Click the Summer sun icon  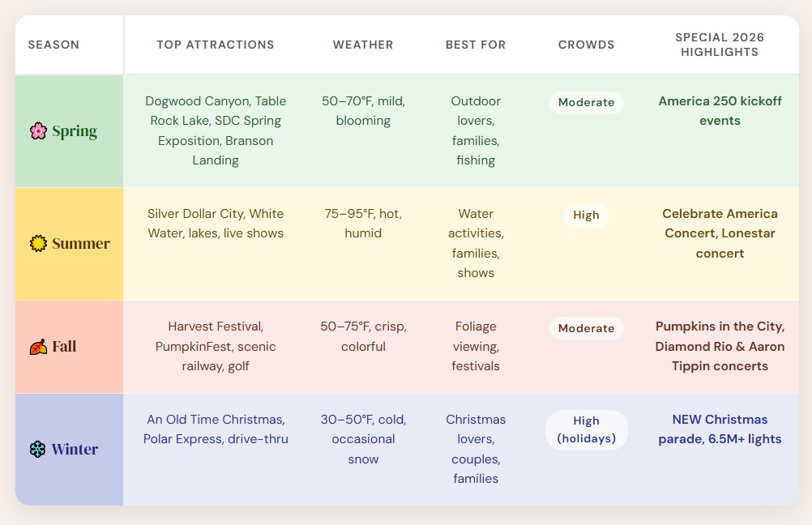38,244
